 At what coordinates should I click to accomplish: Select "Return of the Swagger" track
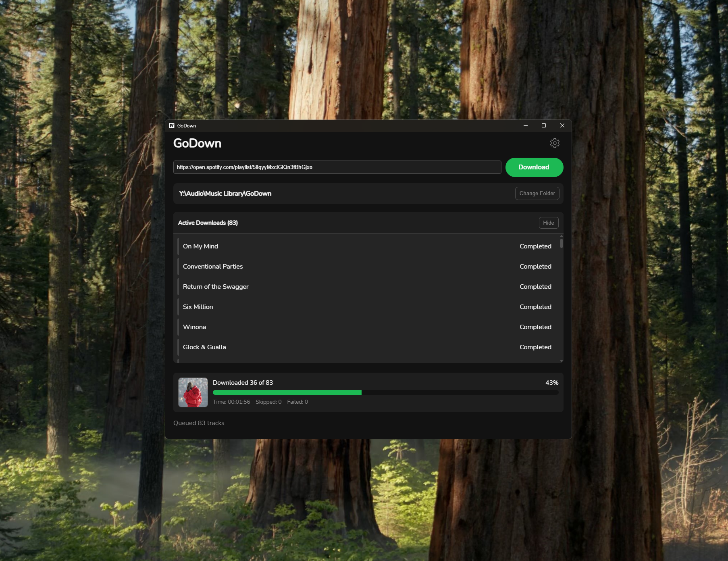(x=367, y=287)
